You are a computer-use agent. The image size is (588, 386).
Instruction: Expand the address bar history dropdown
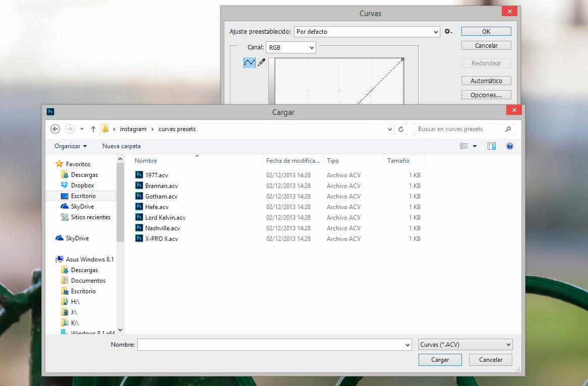pyautogui.click(x=390, y=129)
